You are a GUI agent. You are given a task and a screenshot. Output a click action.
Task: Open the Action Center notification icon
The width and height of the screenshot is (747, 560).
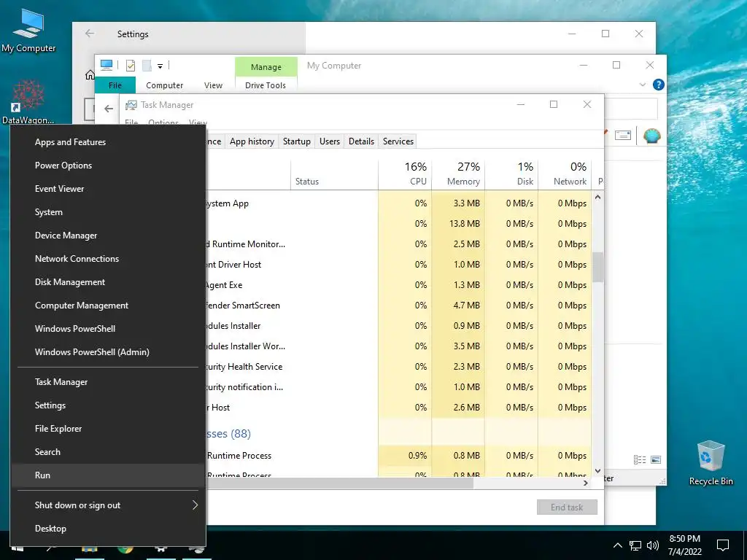click(x=723, y=545)
